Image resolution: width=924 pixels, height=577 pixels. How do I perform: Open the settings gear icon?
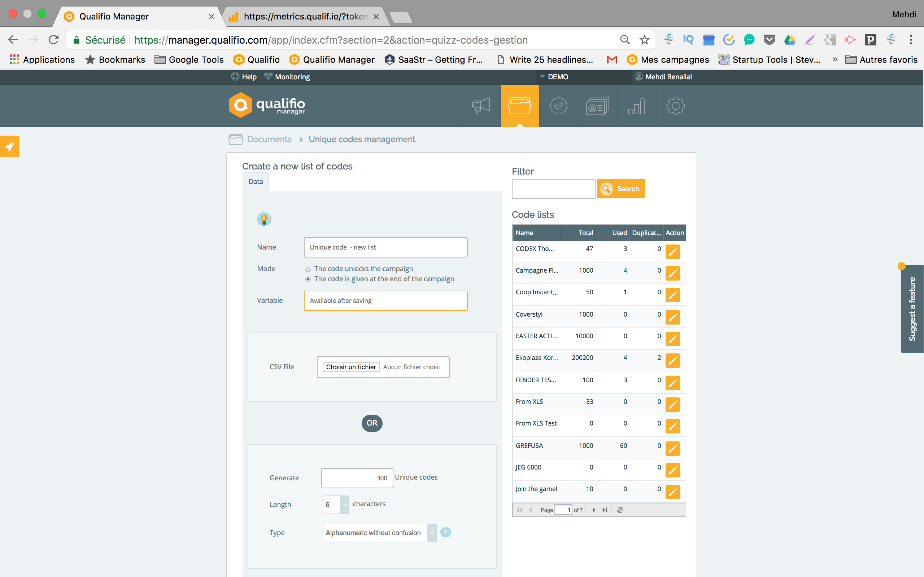(675, 106)
